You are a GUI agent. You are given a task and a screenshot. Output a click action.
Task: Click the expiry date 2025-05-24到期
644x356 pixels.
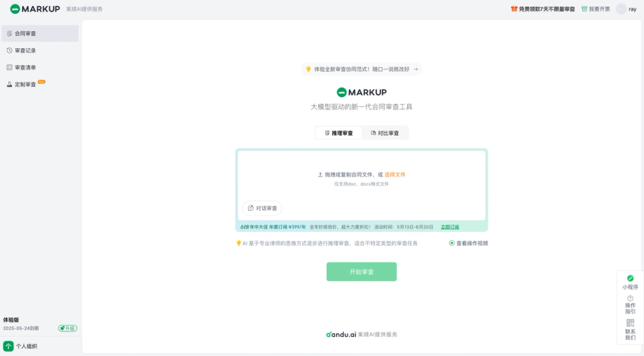coord(21,328)
